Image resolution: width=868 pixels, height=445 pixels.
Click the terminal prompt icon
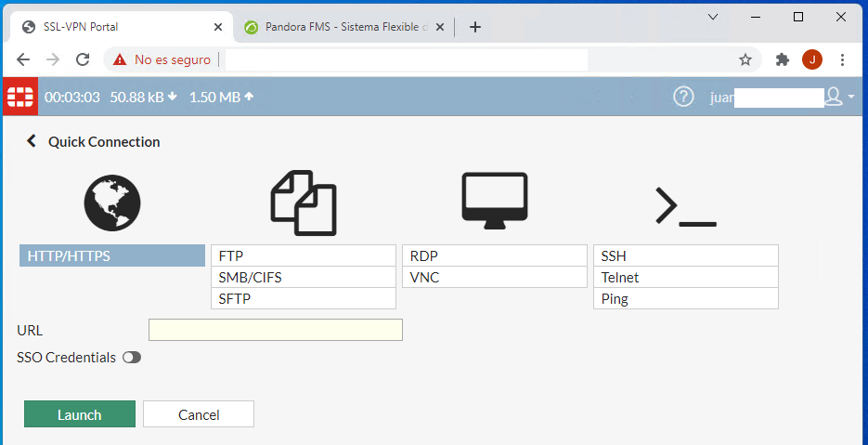[x=685, y=206]
